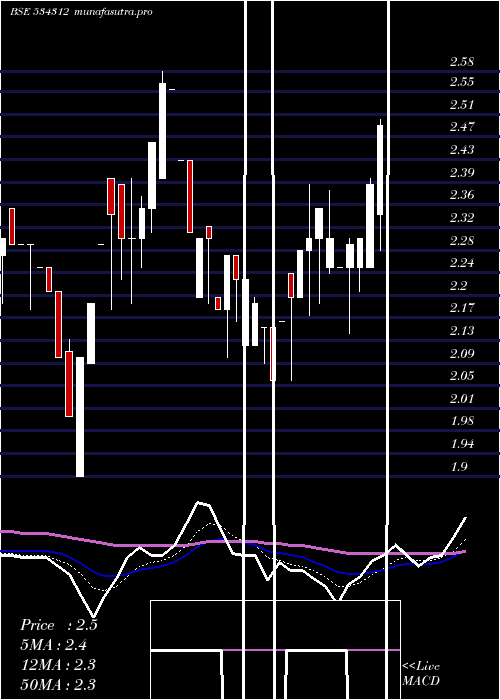Click the 50MA : 2.3 readout
This screenshot has height=700, width=500.
[58, 684]
